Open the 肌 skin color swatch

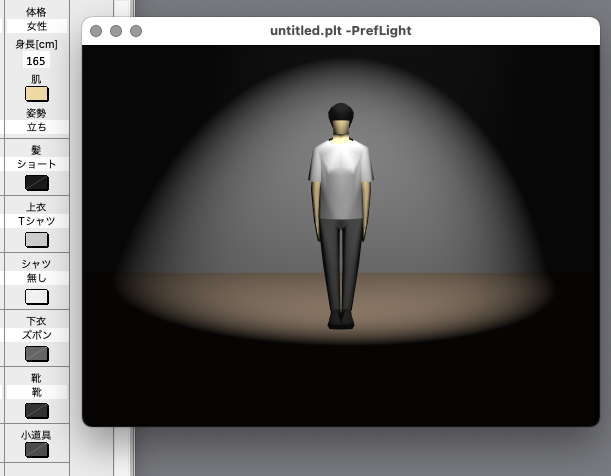point(37,94)
